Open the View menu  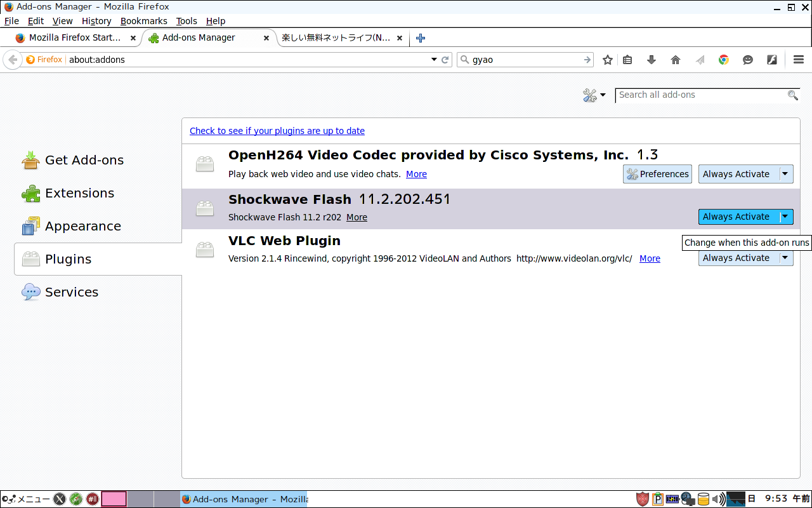click(62, 21)
